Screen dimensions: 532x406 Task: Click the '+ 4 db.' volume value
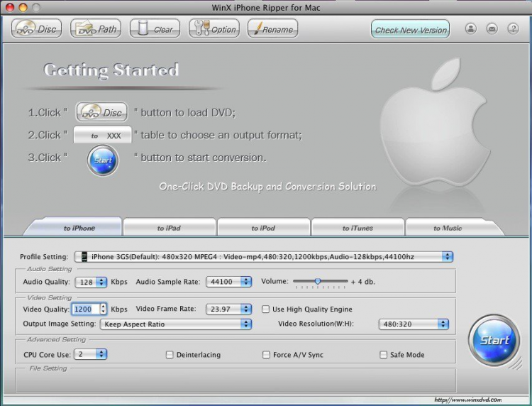[363, 281]
